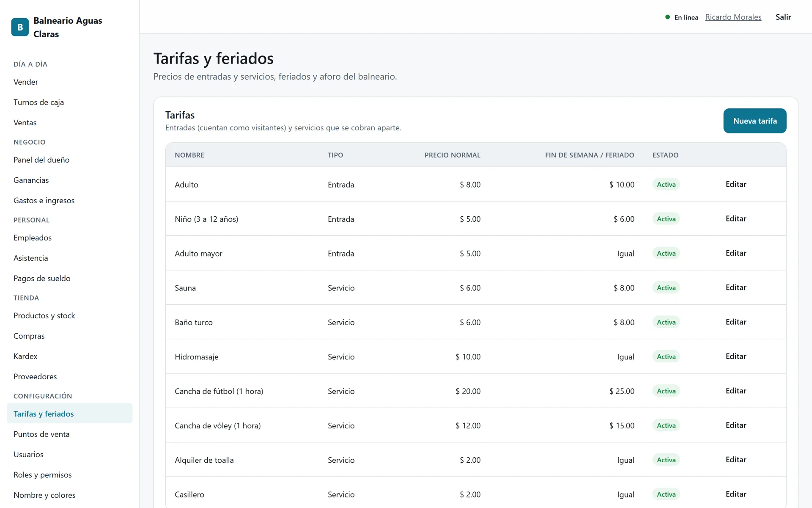
Task: Click the $ 25.00 weekend price
Action: click(x=622, y=391)
